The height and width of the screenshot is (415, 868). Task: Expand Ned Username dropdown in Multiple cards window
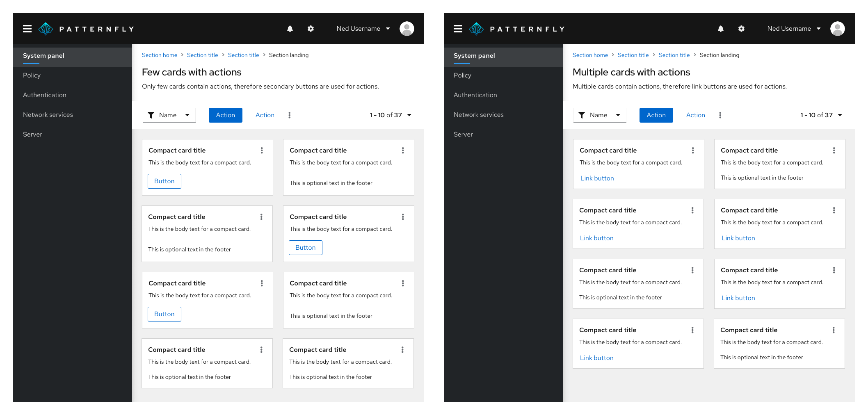(794, 29)
